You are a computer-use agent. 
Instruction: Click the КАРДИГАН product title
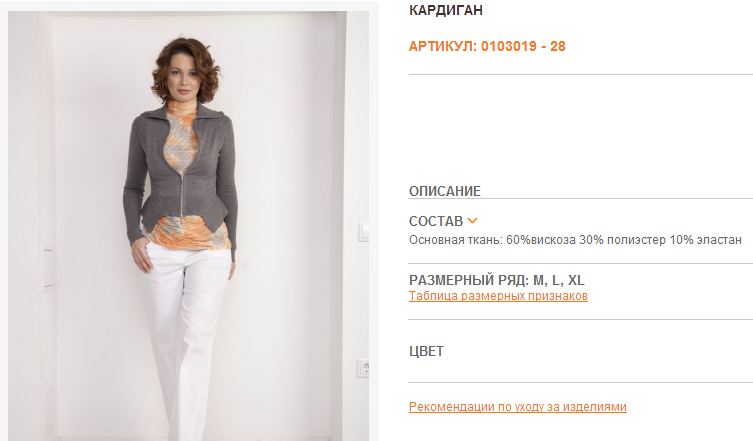pos(446,10)
